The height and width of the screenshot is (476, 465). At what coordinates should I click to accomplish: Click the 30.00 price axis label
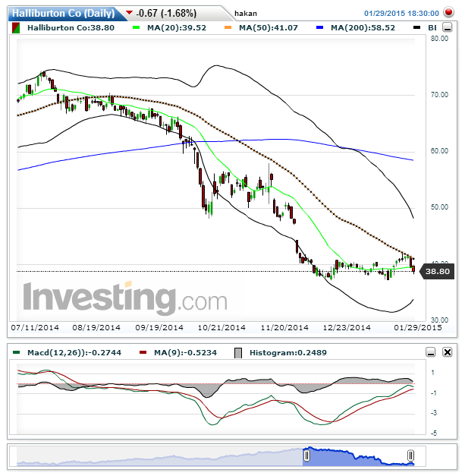[x=439, y=320]
